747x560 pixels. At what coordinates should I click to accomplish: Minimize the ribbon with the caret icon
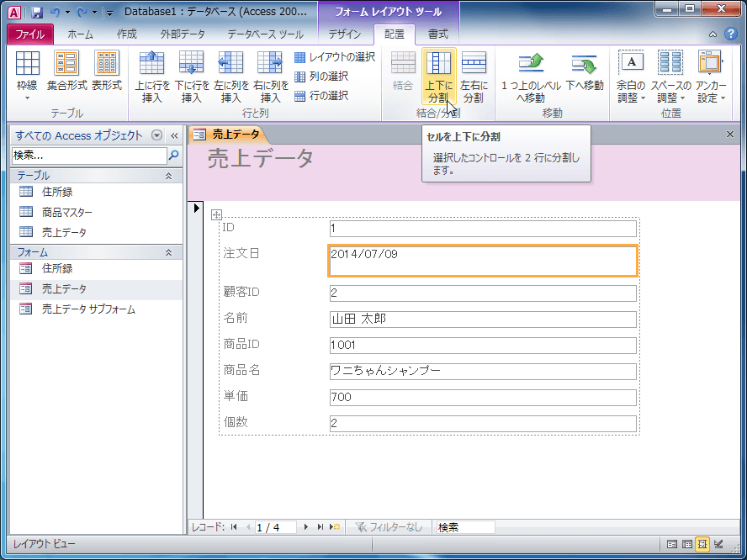click(x=713, y=34)
